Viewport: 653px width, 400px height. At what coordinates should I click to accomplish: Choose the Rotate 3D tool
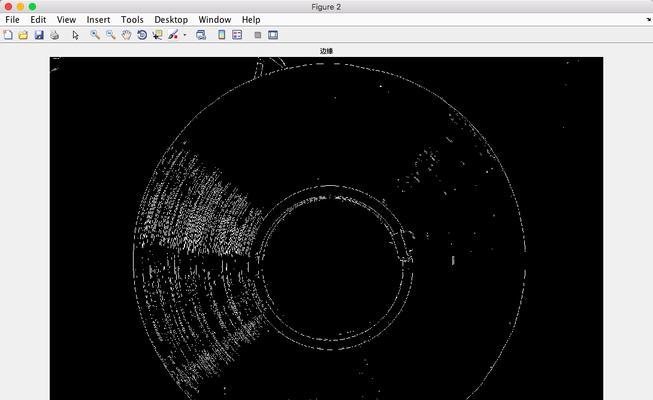click(142, 35)
